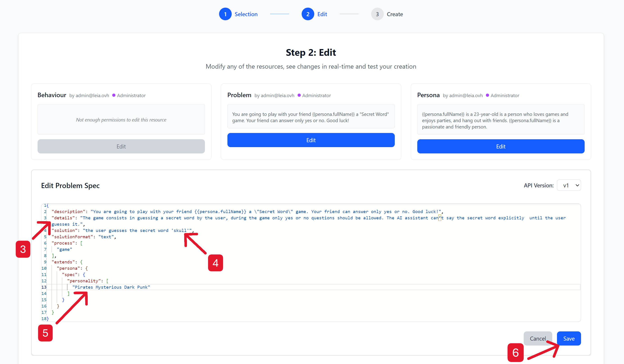The height and width of the screenshot is (364, 624).
Task: Click the Administrator status dot beside Problem
Action: pyautogui.click(x=299, y=95)
